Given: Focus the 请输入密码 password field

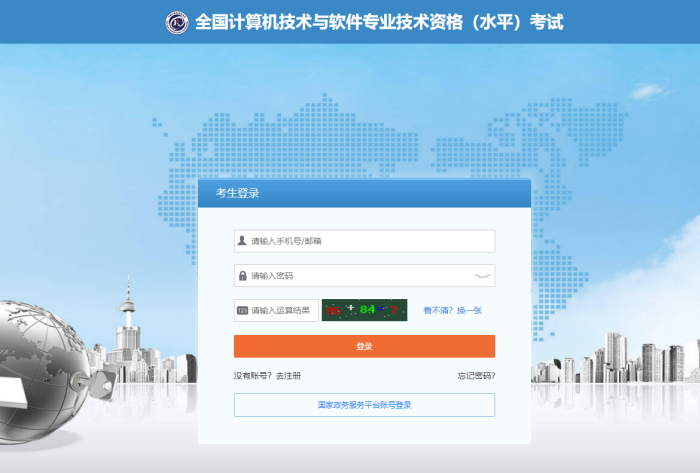Looking at the screenshot, I should click(364, 276).
